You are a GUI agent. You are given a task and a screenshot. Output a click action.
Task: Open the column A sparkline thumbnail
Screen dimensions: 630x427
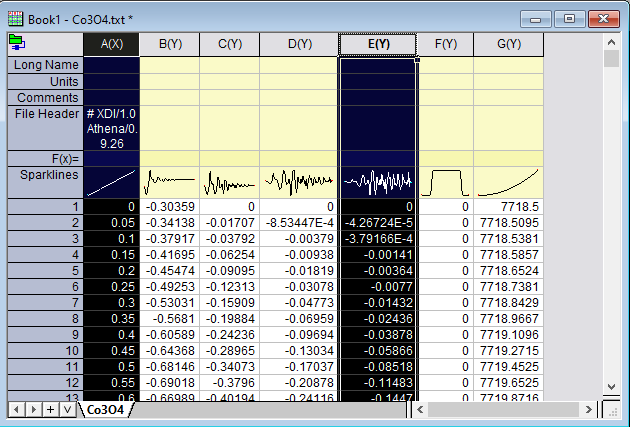(x=111, y=183)
